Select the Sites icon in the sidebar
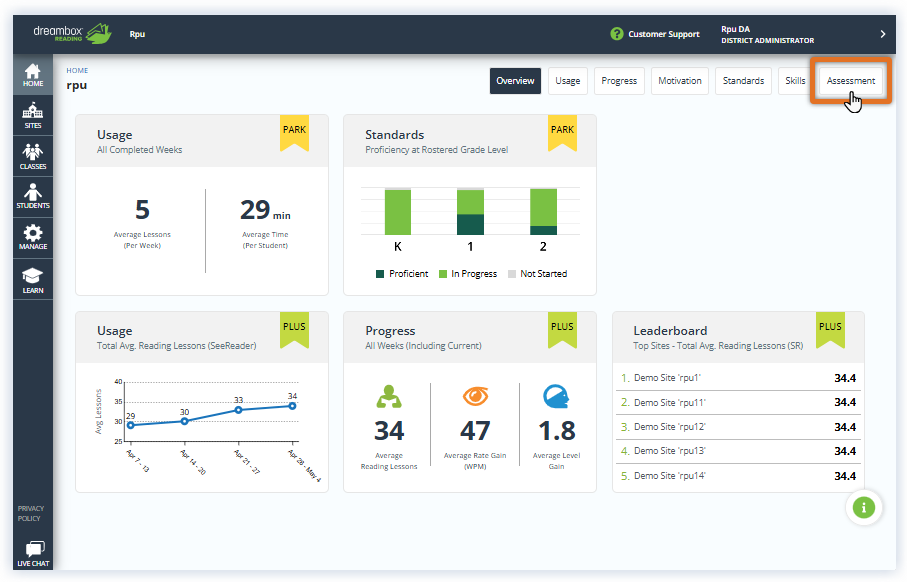 (32, 116)
